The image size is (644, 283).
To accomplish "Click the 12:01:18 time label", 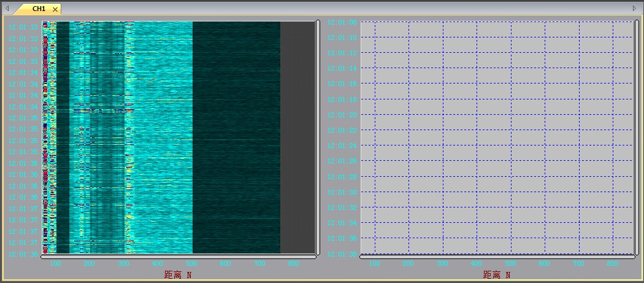I will 342,99.
